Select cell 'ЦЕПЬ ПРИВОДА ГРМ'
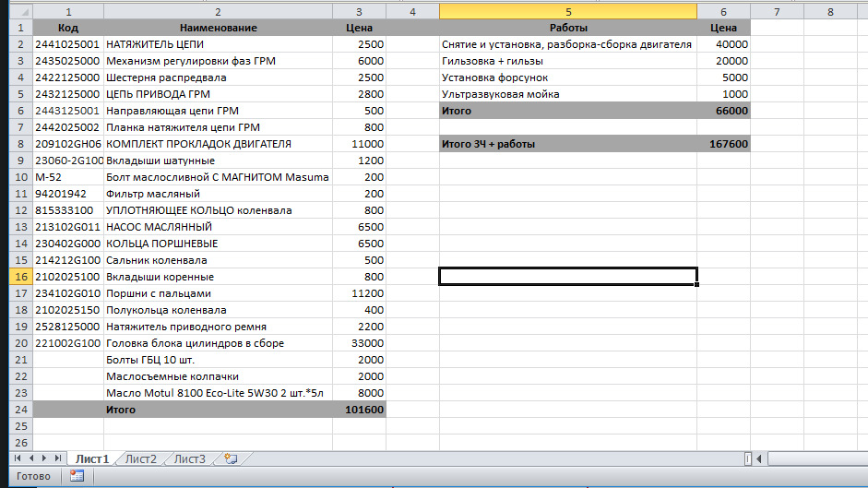Viewport: 868px width, 488px height. (218, 94)
